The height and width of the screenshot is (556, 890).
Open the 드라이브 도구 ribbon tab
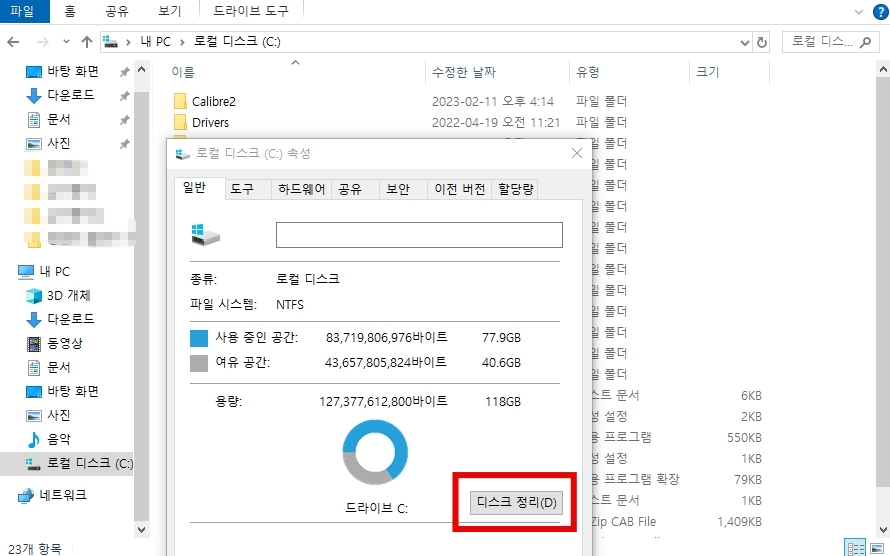coord(251,11)
